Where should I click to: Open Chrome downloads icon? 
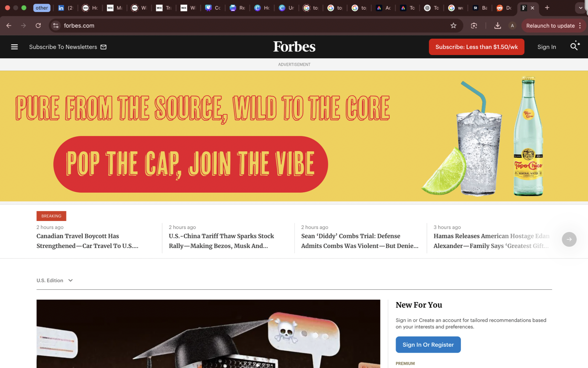pyautogui.click(x=497, y=26)
